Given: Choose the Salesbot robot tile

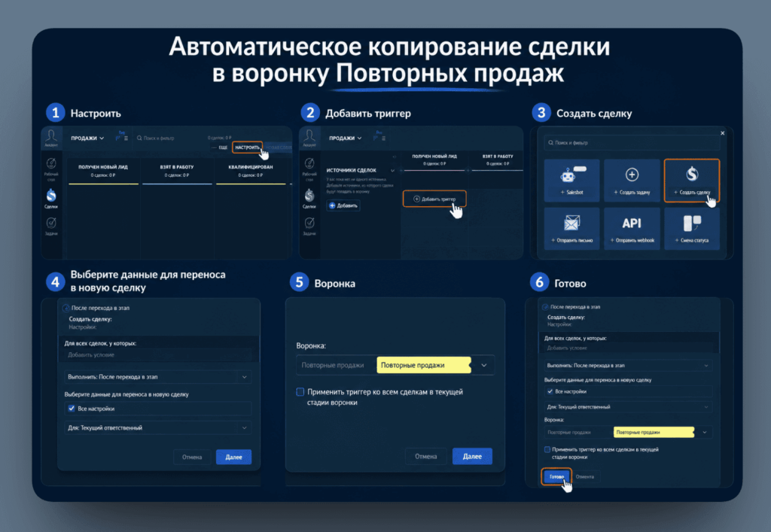Looking at the screenshot, I should click(x=572, y=181).
